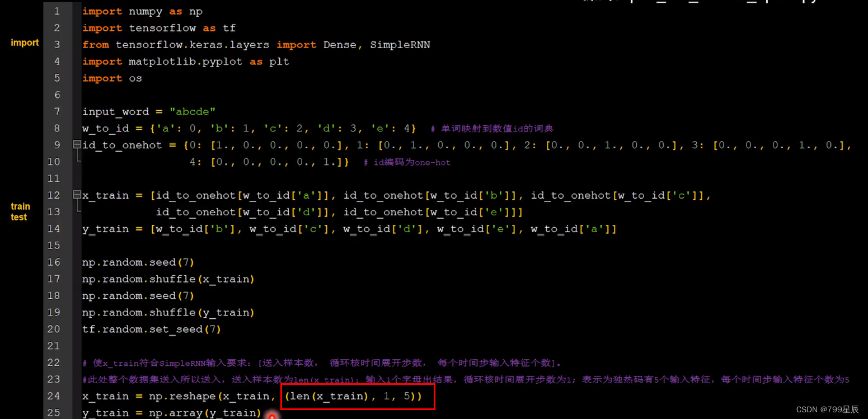Image resolution: width=868 pixels, height=419 pixels.
Task: Click the 'input_word' variable name
Action: [116, 112]
